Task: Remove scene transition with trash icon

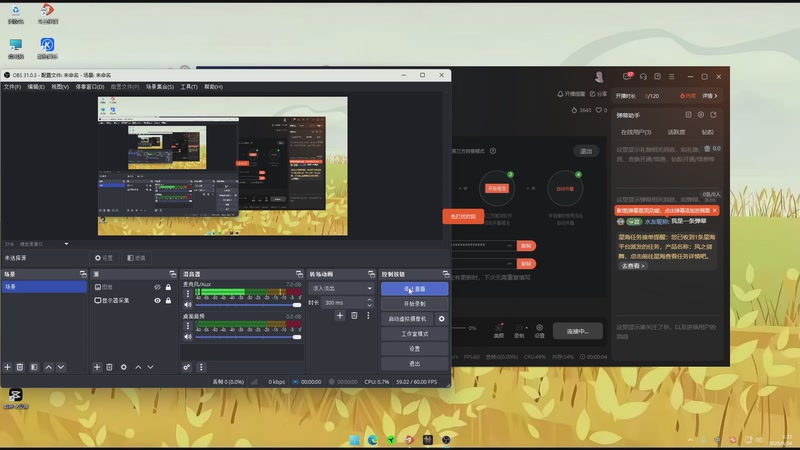Action: tap(354, 316)
